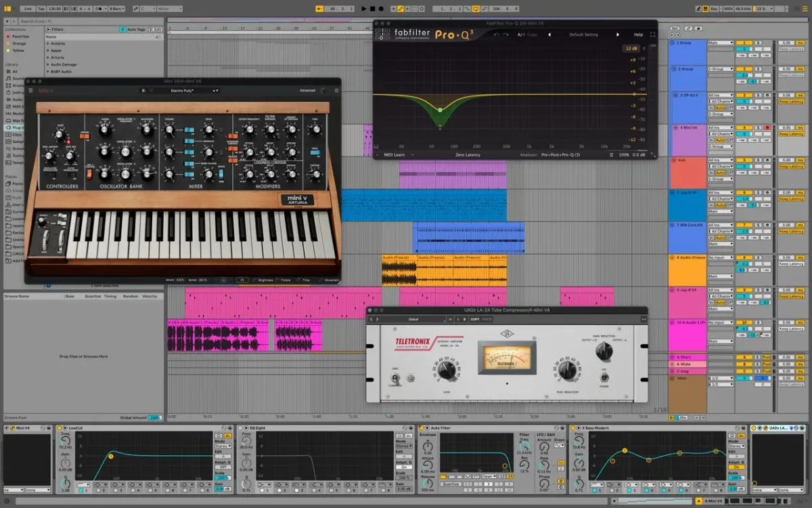The height and width of the screenshot is (508, 812).
Task: Set monitor to Auto on 3 DP-Xa V track
Action: tap(720, 108)
